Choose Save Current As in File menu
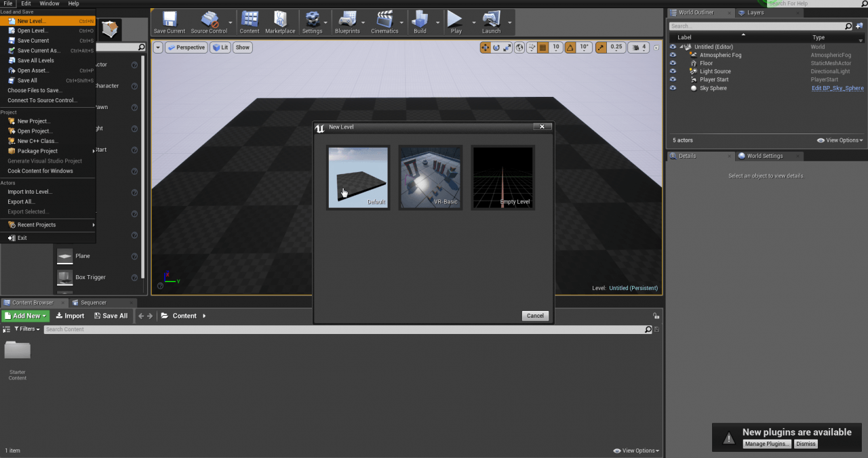The width and height of the screenshot is (868, 458). click(x=39, y=51)
